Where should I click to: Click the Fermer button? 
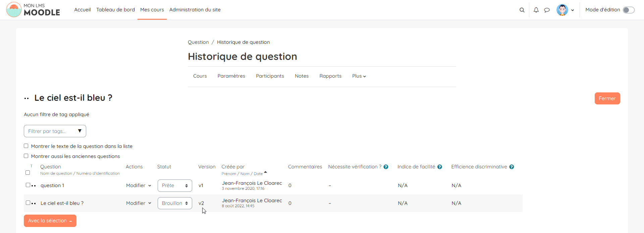pyautogui.click(x=607, y=98)
